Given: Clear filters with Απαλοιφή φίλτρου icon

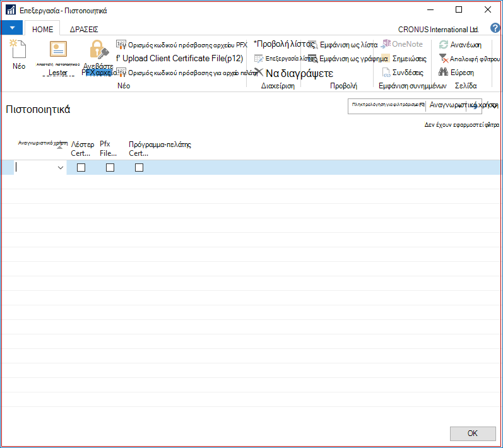Looking at the screenshot, I should click(x=443, y=58).
